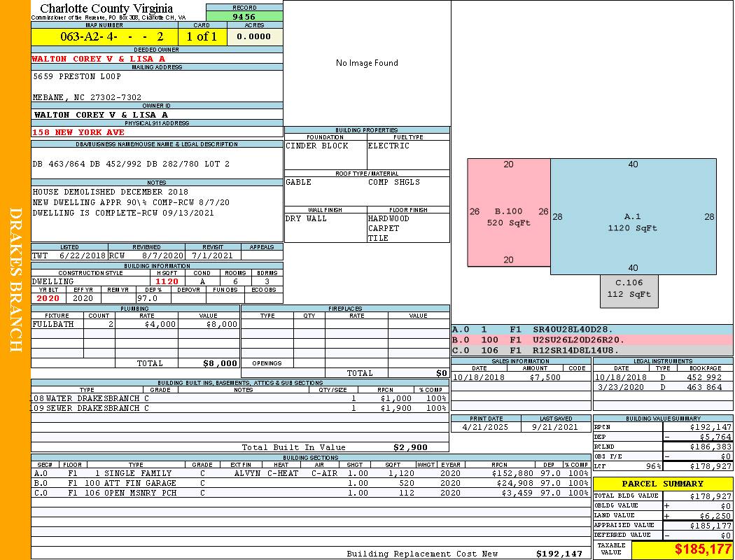Click sale amount $7,500
735x560 pixels.
[545, 377]
